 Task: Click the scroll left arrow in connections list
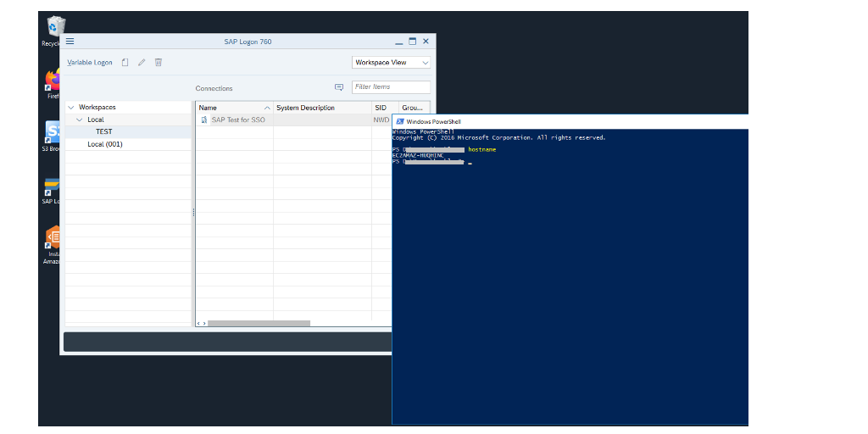coord(198,323)
